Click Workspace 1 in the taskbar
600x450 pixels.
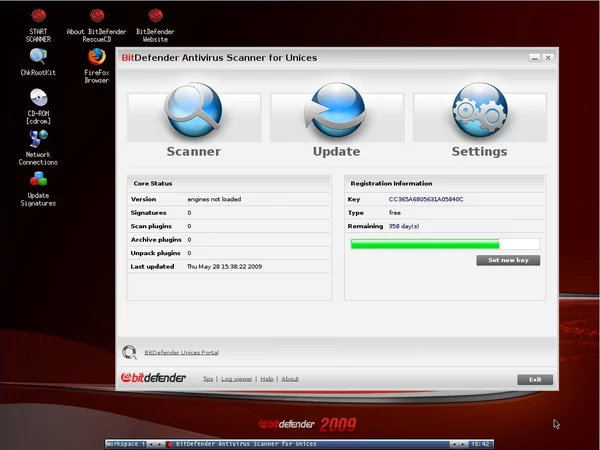click(x=126, y=444)
